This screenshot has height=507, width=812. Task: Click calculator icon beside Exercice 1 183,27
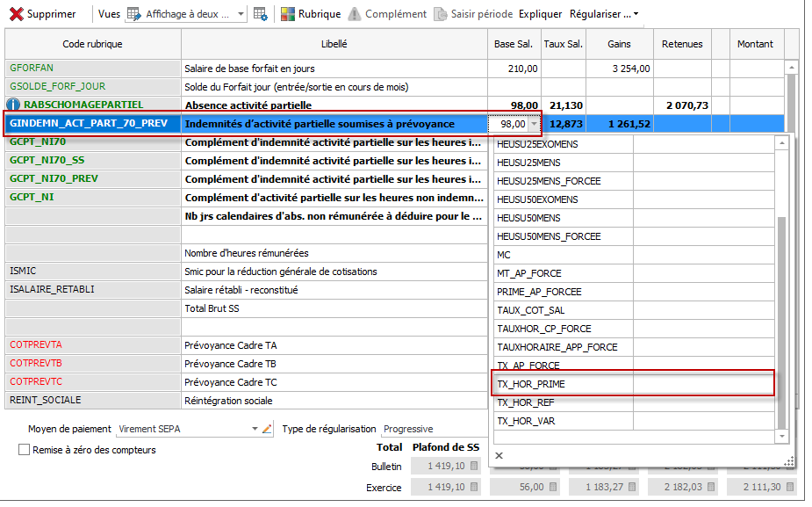[x=632, y=488]
